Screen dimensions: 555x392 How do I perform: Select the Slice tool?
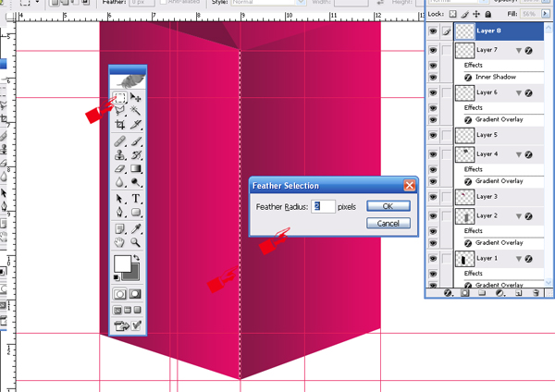tap(136, 124)
